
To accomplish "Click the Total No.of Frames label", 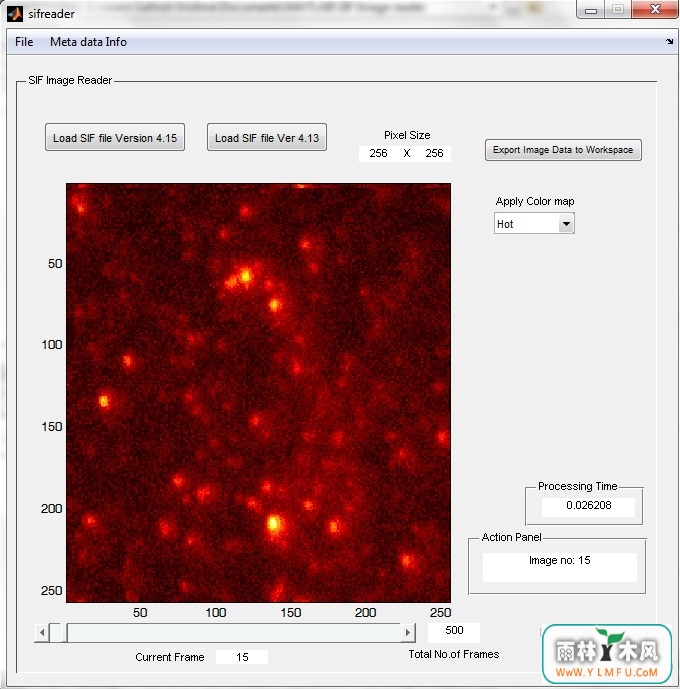I will pos(454,654).
